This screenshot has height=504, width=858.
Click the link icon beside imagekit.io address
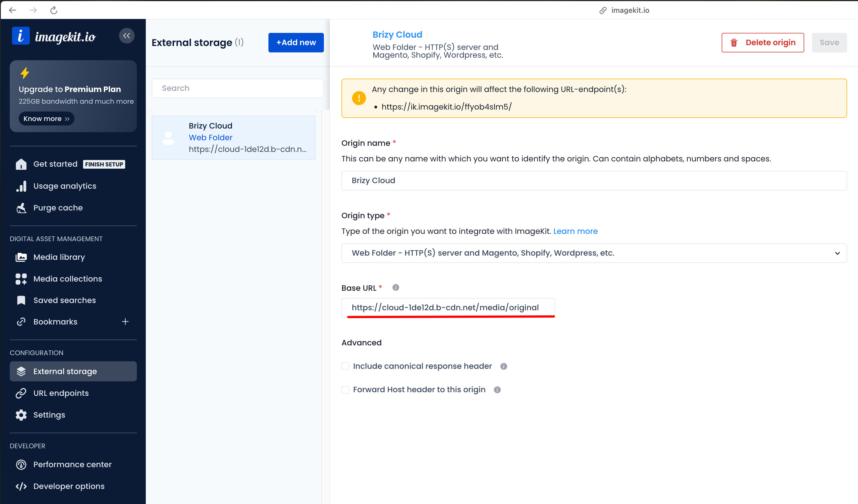(603, 11)
